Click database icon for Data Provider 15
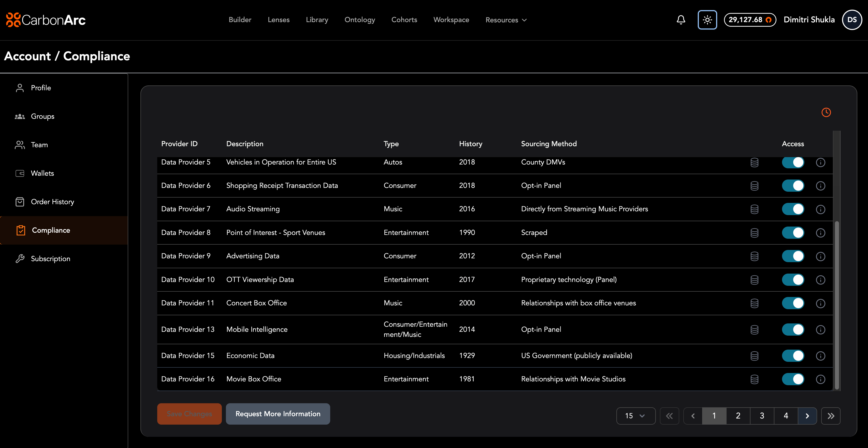 click(x=755, y=356)
